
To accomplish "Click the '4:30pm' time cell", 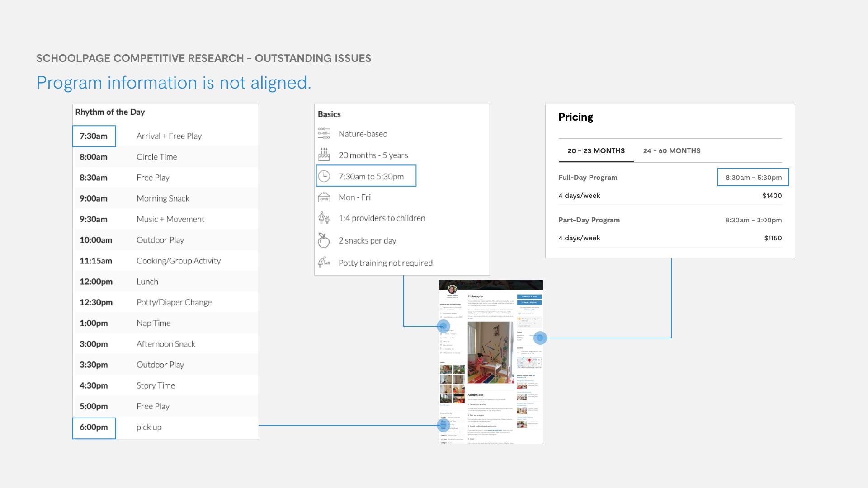I will coord(94,385).
